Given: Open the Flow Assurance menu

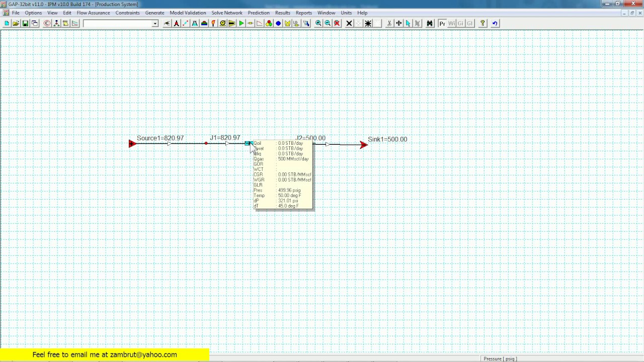Looking at the screenshot, I should tap(93, 13).
